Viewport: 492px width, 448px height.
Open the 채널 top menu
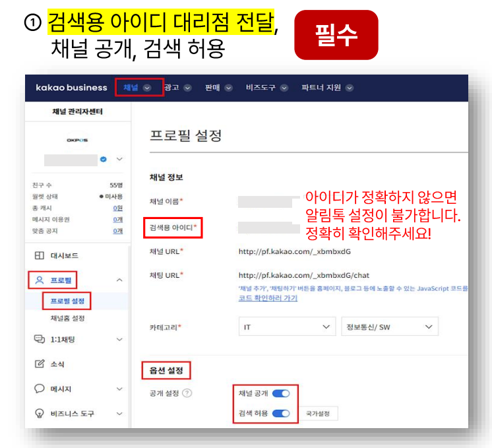click(x=138, y=88)
